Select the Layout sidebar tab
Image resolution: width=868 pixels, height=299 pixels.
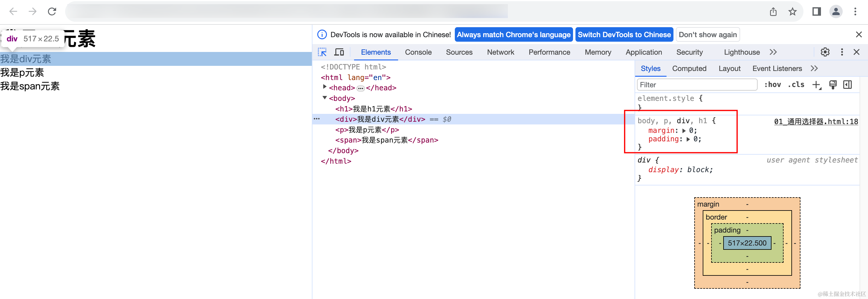pos(729,69)
